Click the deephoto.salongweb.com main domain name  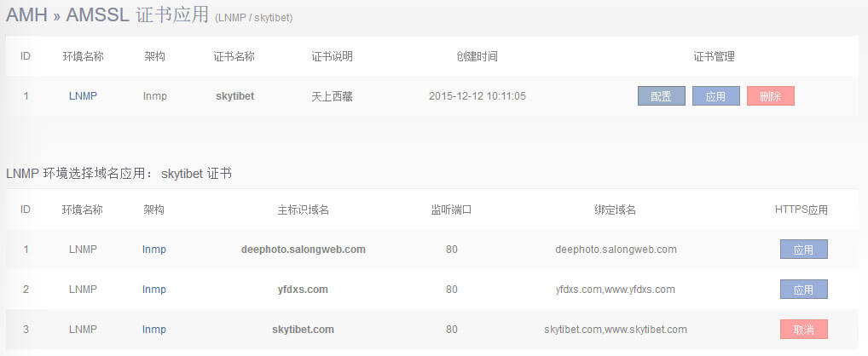pos(303,250)
